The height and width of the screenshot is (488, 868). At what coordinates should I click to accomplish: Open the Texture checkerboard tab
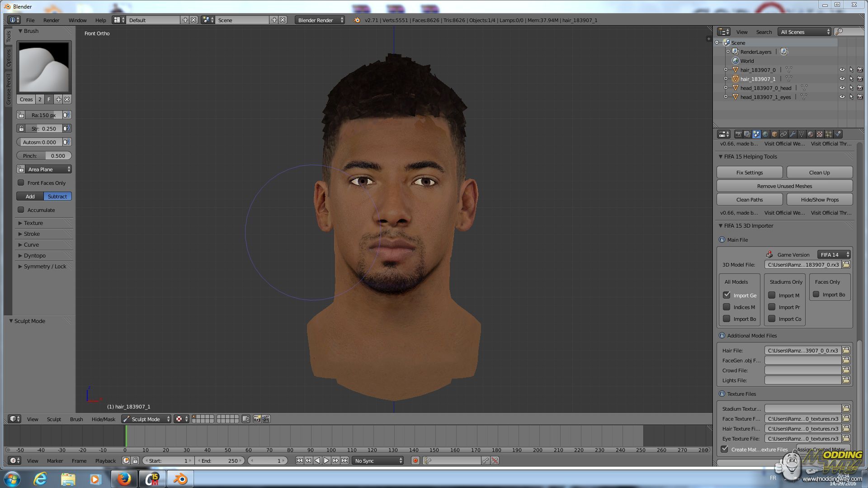click(x=820, y=134)
